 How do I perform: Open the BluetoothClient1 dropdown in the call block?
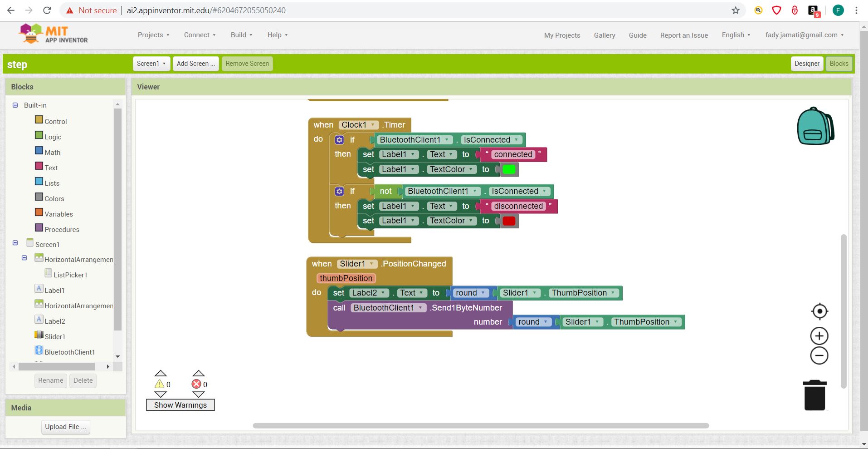(388, 308)
